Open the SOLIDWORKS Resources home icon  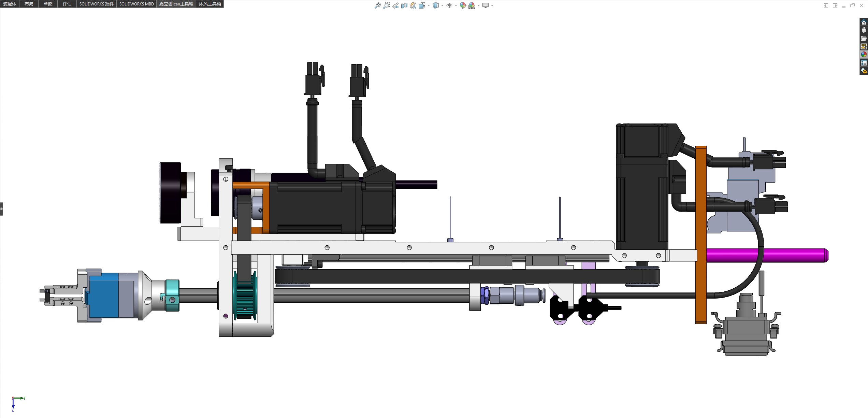click(864, 22)
